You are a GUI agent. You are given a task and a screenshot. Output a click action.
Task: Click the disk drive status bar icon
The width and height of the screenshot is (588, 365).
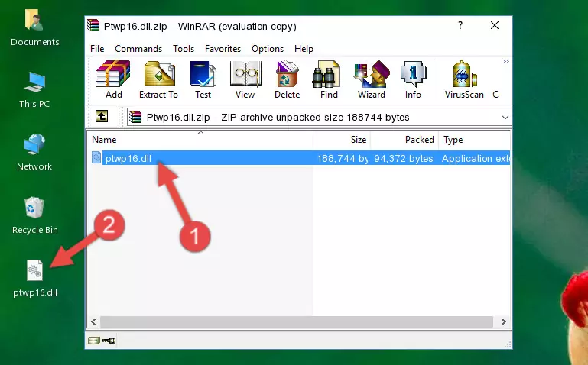tap(93, 341)
